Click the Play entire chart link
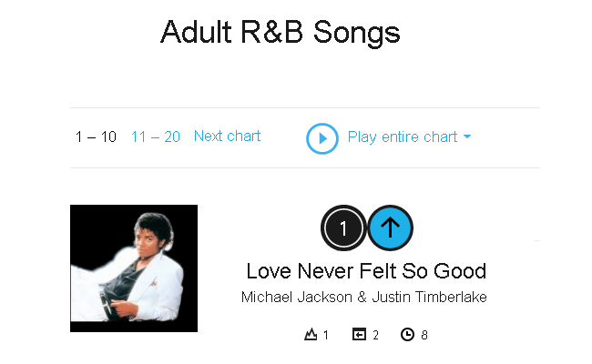 pos(402,137)
